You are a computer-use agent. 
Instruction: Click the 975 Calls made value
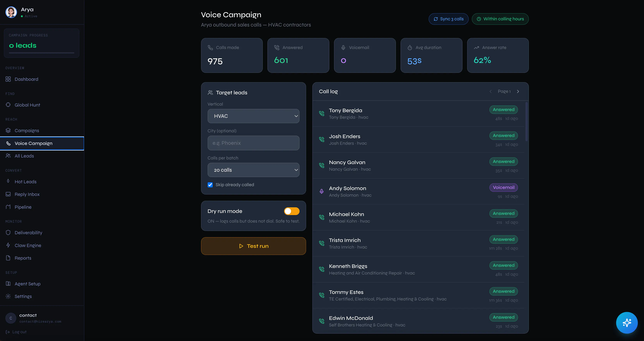pos(215,61)
